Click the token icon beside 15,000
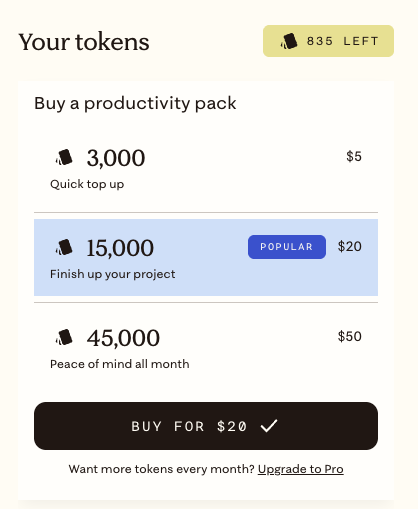Image resolution: width=418 pixels, height=509 pixels. pyautogui.click(x=64, y=247)
